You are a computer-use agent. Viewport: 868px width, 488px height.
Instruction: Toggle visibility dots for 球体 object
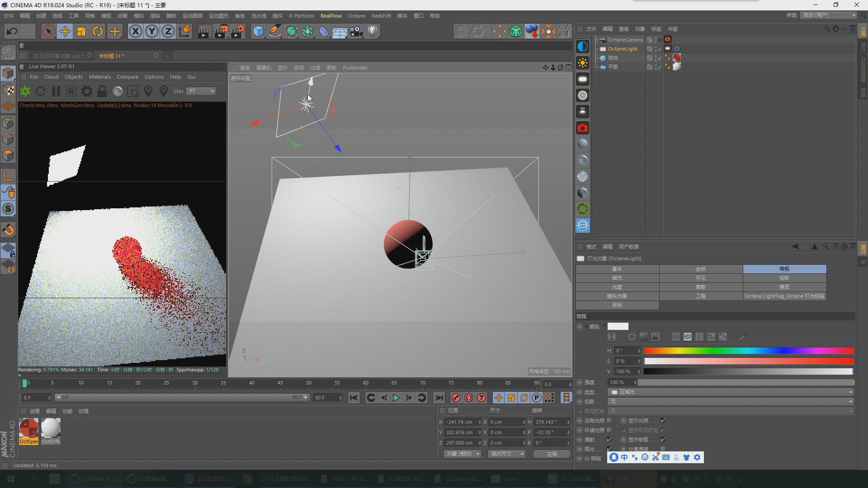(x=656, y=58)
